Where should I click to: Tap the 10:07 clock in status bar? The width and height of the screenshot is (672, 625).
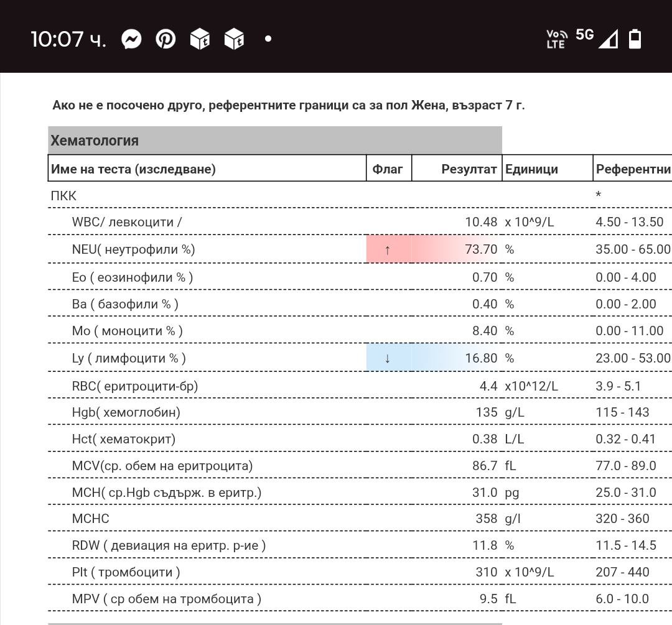point(68,39)
